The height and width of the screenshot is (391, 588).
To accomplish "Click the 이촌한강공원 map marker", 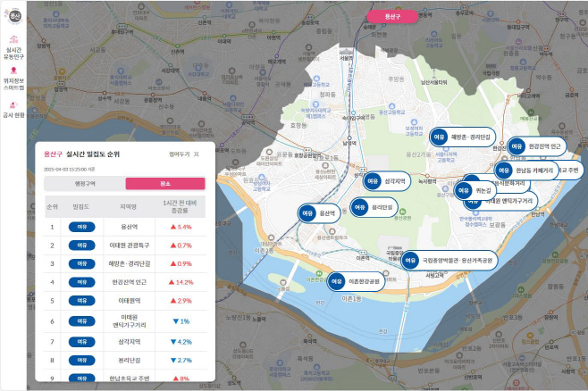I will tap(356, 281).
